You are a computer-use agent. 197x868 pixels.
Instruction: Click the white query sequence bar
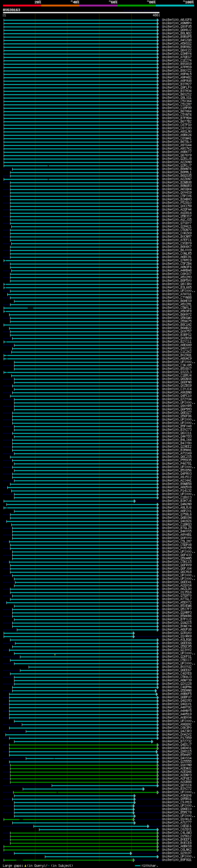(81, 12)
